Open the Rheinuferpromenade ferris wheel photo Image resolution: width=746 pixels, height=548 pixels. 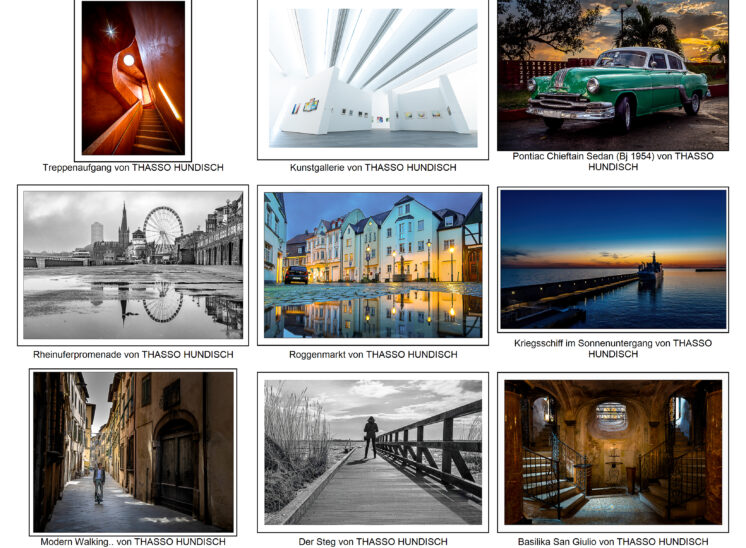pos(133,265)
